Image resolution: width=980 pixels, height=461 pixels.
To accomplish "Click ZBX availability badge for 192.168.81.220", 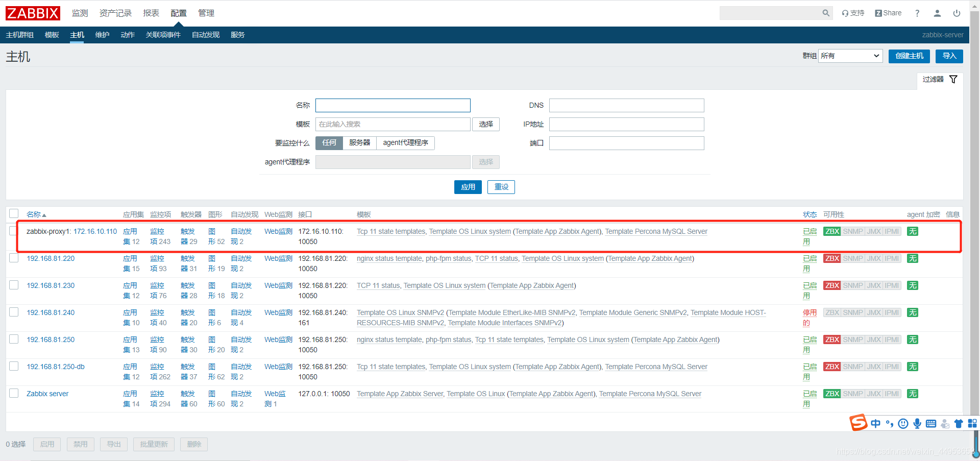I will (832, 258).
